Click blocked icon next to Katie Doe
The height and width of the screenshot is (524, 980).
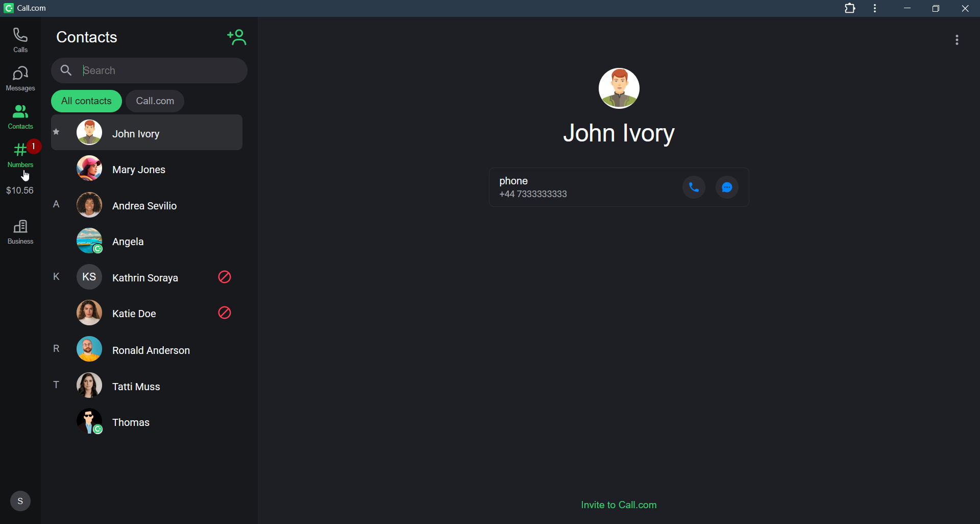point(225,313)
